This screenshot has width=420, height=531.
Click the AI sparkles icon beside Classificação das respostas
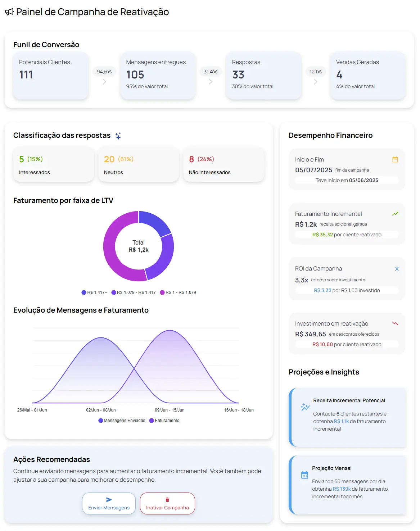[x=118, y=136]
